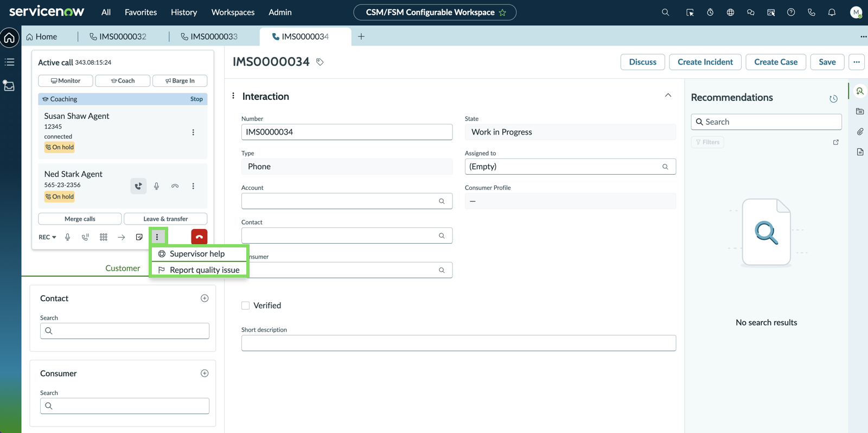Open more options for Susan Shaw Agent

tap(193, 132)
